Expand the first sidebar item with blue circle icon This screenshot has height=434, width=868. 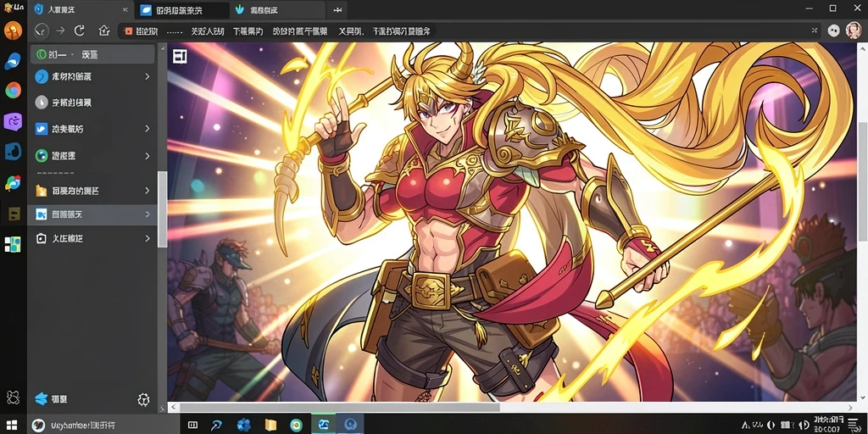147,76
